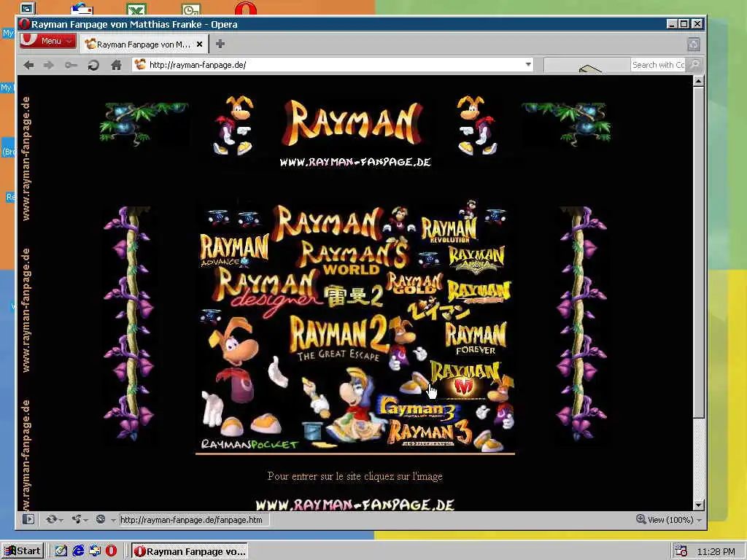Click the status bar URL fanpage.htm text
The image size is (747, 560).
pyautogui.click(x=191, y=520)
